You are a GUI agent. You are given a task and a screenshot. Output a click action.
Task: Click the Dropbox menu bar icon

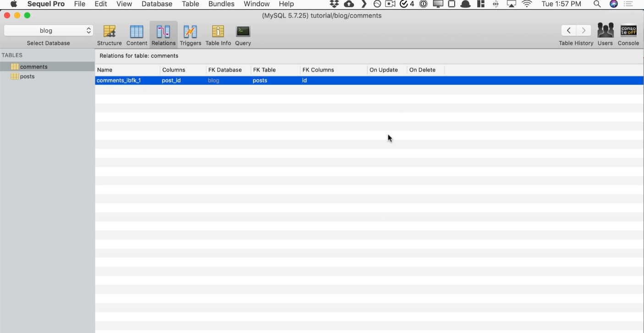(335, 4)
